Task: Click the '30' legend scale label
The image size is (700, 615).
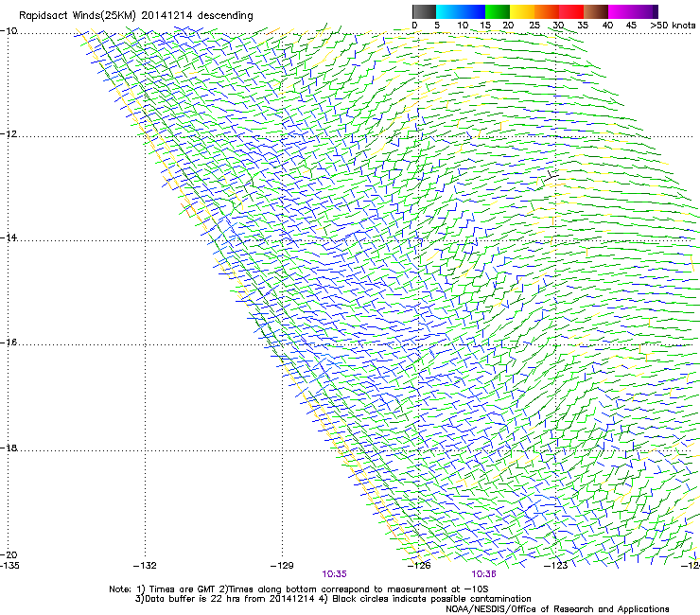Action: click(x=558, y=26)
